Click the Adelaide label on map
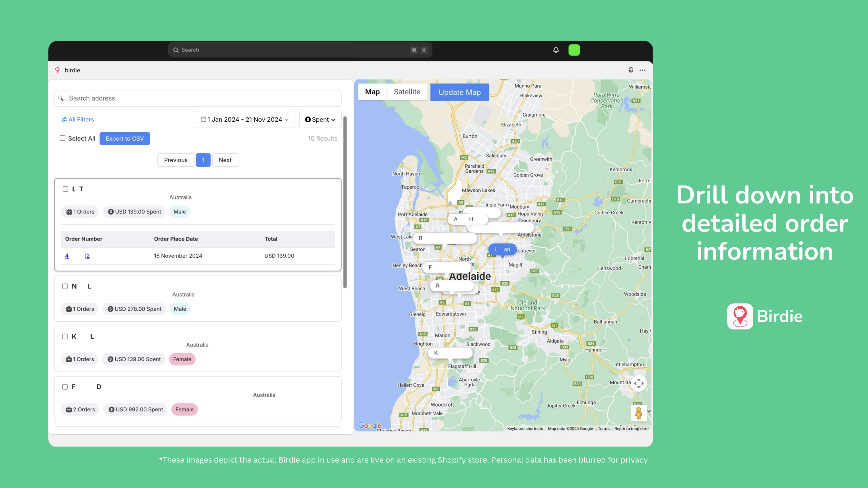 point(470,277)
